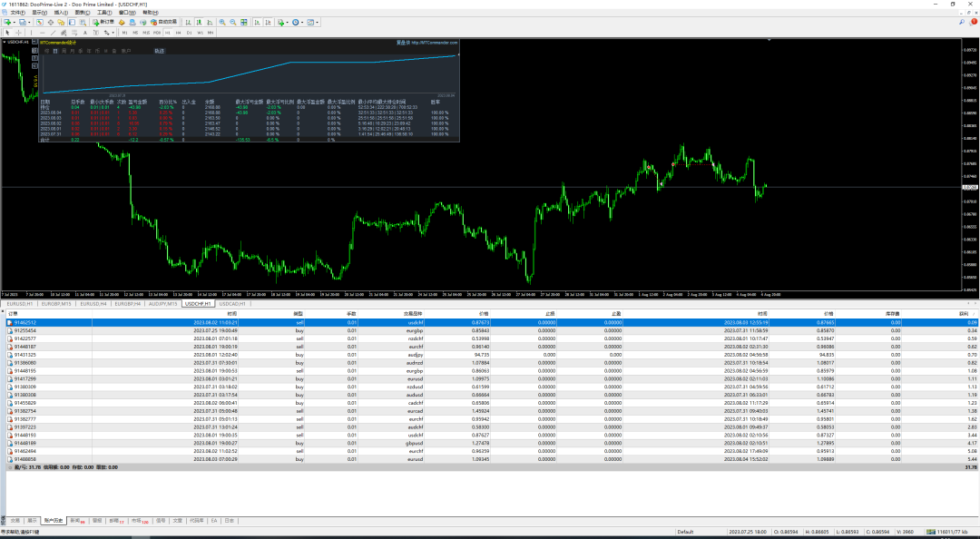Switch to the D1 timeframe
This screenshot has height=539, width=980.
click(x=189, y=33)
